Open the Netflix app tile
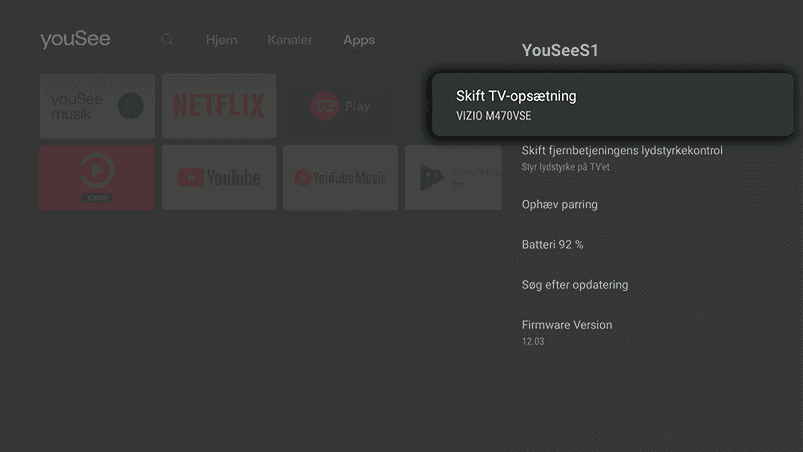Image resolution: width=803 pixels, height=452 pixels. click(x=219, y=106)
